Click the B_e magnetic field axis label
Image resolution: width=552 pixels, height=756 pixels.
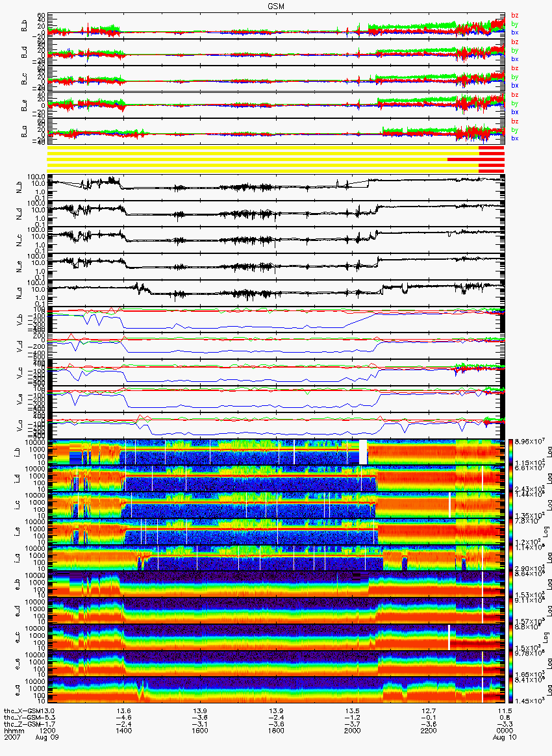(25, 105)
